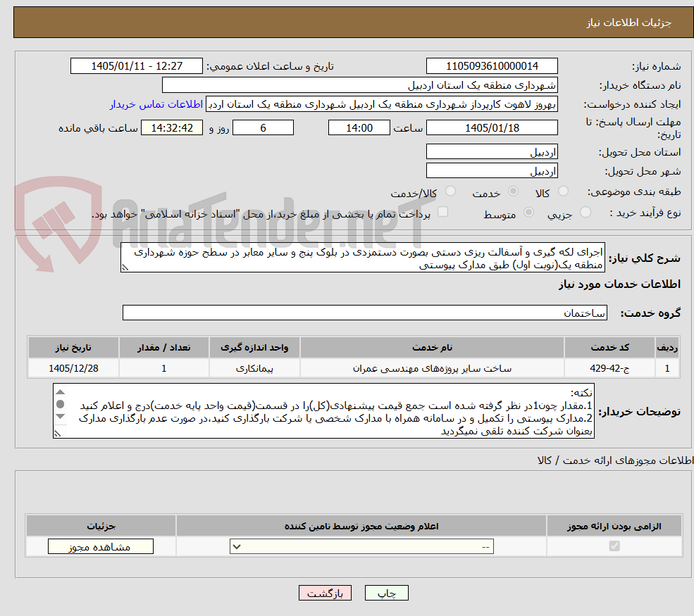Click the remaining time field 14:32:42

(x=172, y=128)
